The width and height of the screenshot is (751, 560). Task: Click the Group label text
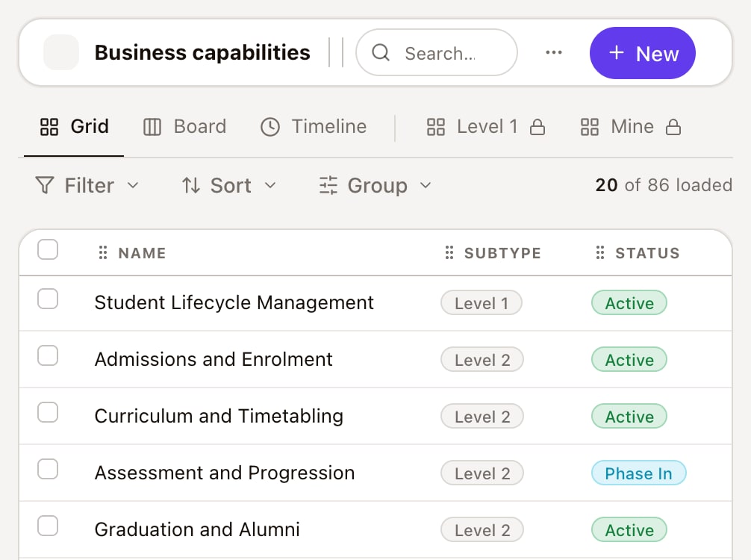click(x=378, y=186)
